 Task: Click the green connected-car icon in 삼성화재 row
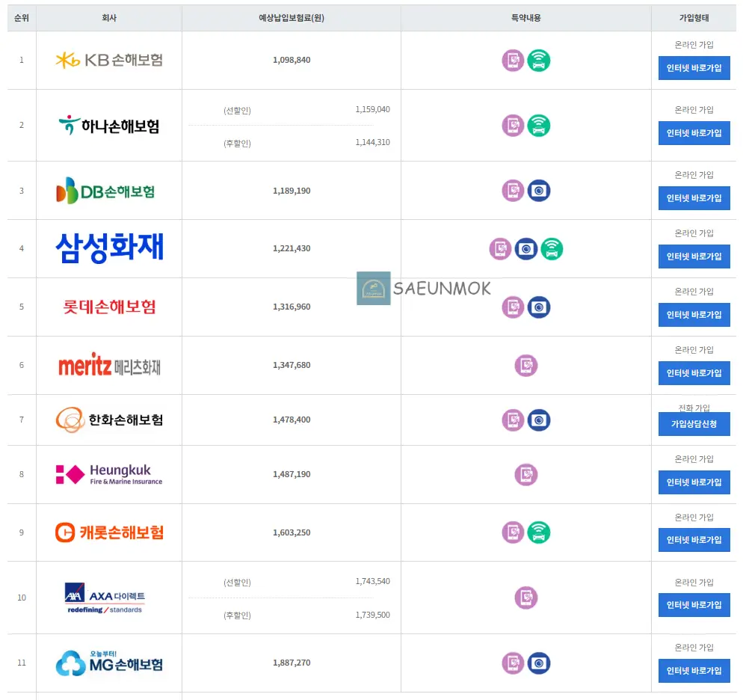tap(552, 249)
